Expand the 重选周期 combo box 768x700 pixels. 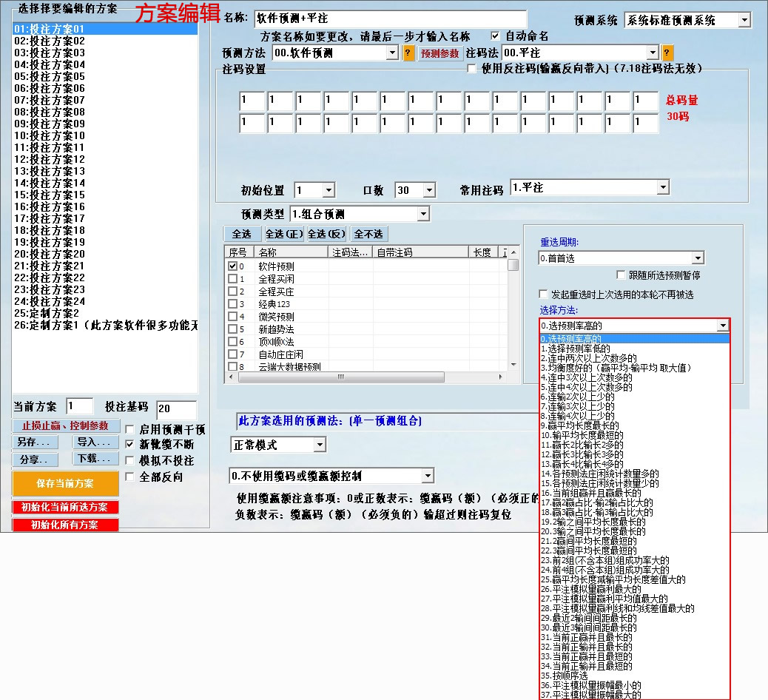point(697,258)
